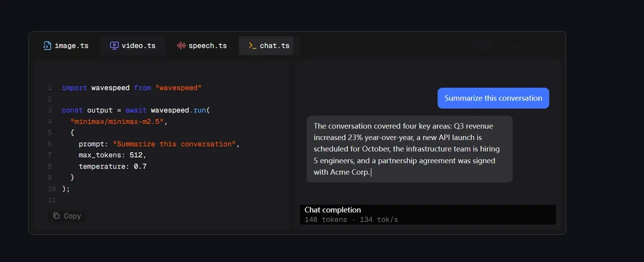644x262 pixels.
Task: Click the video player icon beside video.ts
Action: tap(114, 45)
